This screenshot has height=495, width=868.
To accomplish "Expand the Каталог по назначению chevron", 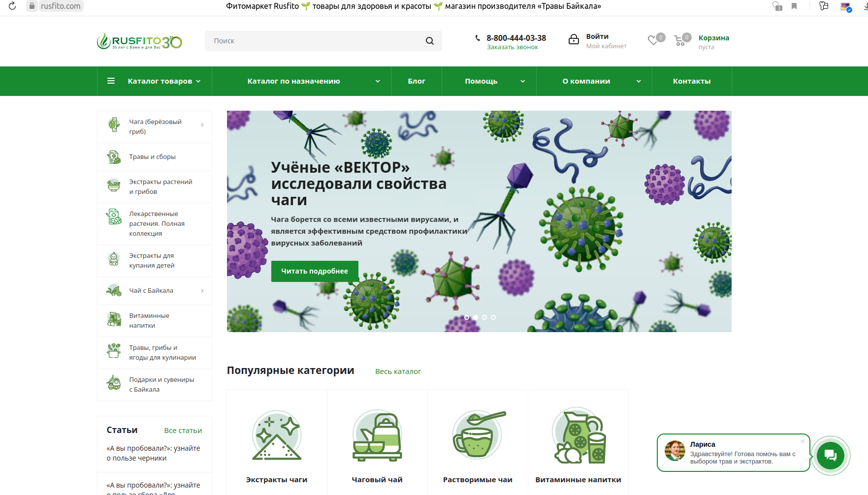I will coord(378,81).
